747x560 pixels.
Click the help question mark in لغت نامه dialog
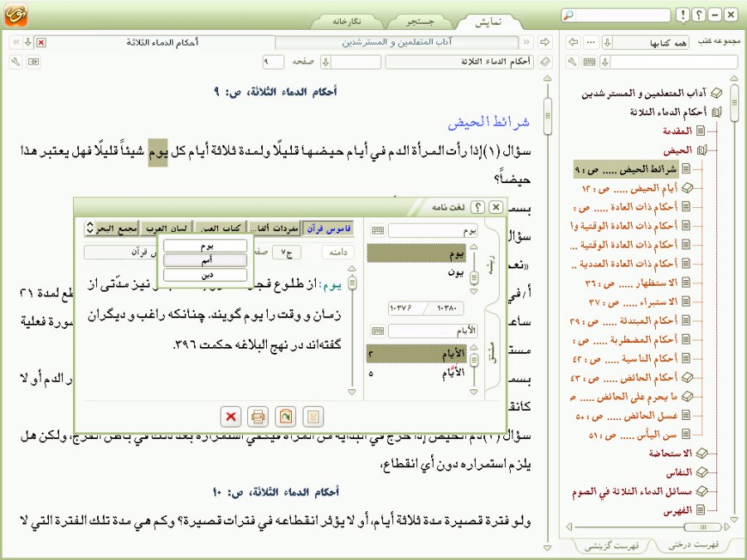[x=478, y=207]
